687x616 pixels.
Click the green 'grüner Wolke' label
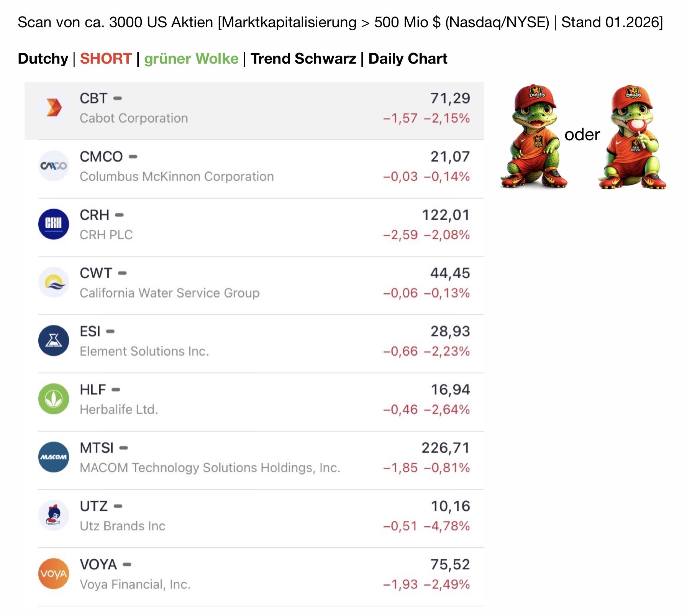pos(191,59)
